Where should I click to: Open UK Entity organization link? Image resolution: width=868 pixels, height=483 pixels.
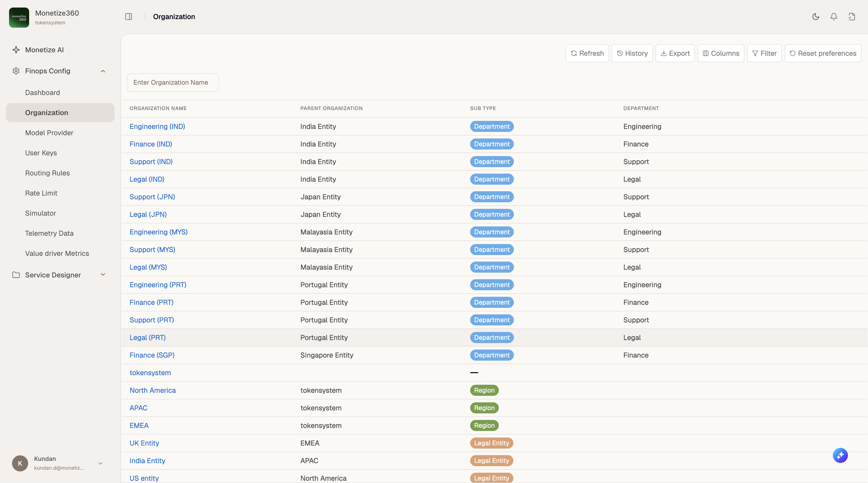point(144,443)
